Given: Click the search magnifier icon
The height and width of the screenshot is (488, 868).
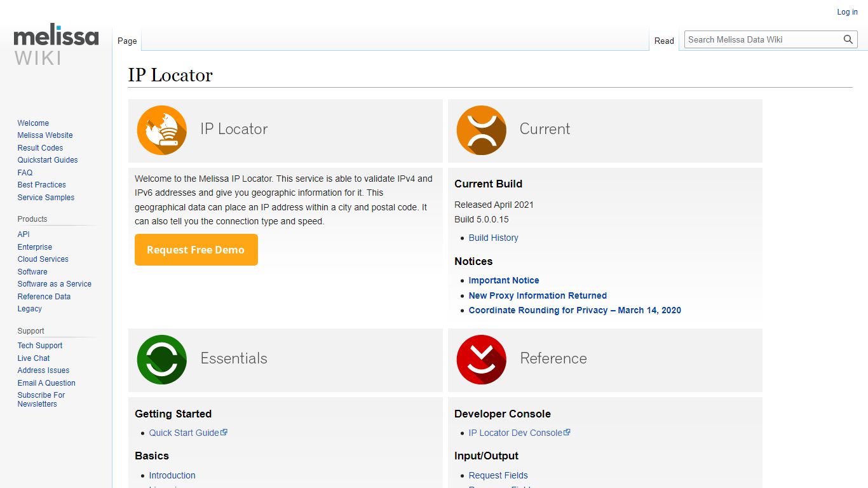Looking at the screenshot, I should pyautogui.click(x=848, y=39).
